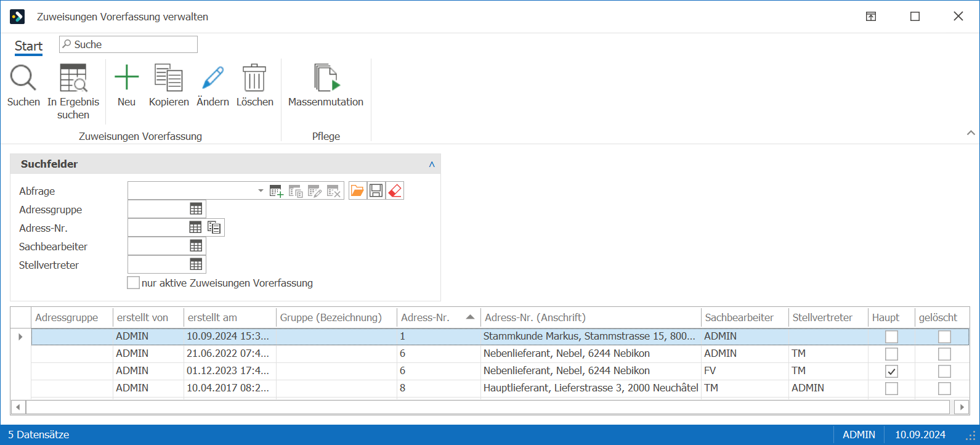Screen dimensions: 980x445
Task: Open the Abfrage dropdown arrow
Action: pos(261,191)
